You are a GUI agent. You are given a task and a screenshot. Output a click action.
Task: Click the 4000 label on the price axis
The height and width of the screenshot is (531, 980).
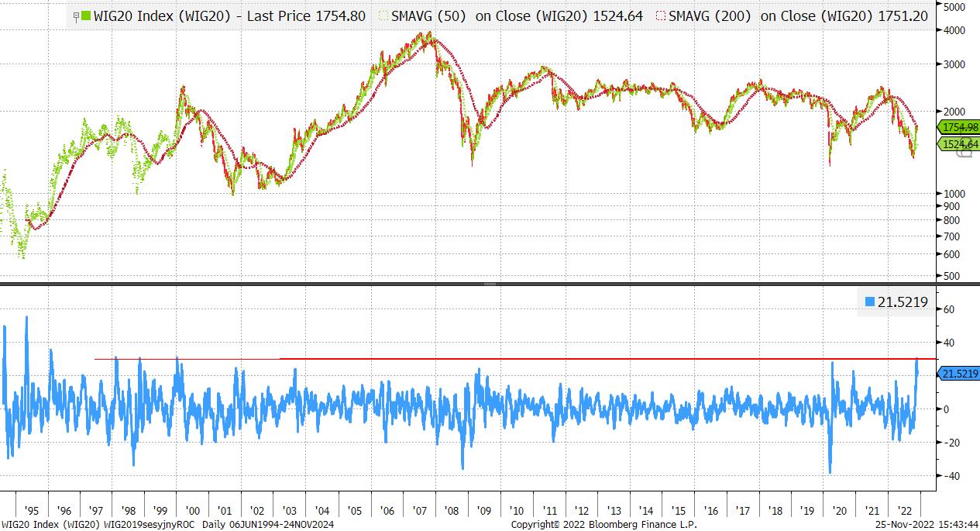pyautogui.click(x=954, y=30)
